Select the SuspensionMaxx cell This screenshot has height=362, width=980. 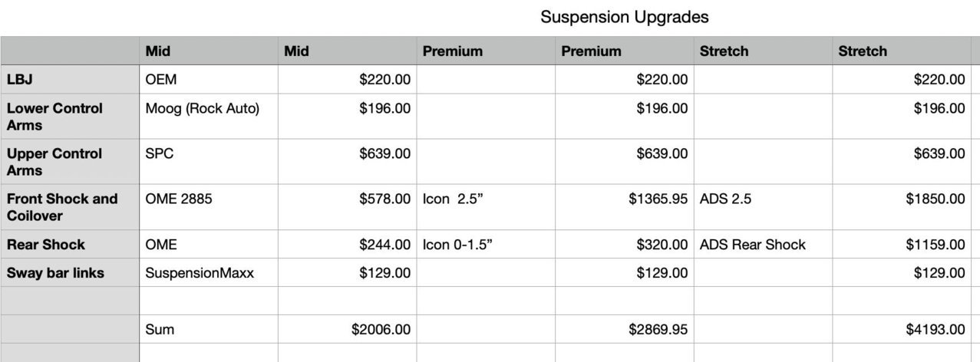pyautogui.click(x=208, y=272)
